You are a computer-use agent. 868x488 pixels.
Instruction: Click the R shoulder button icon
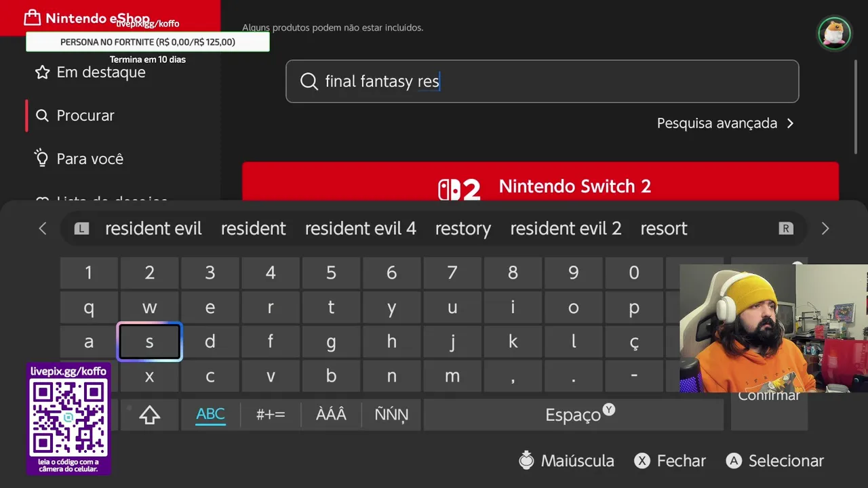click(x=786, y=228)
